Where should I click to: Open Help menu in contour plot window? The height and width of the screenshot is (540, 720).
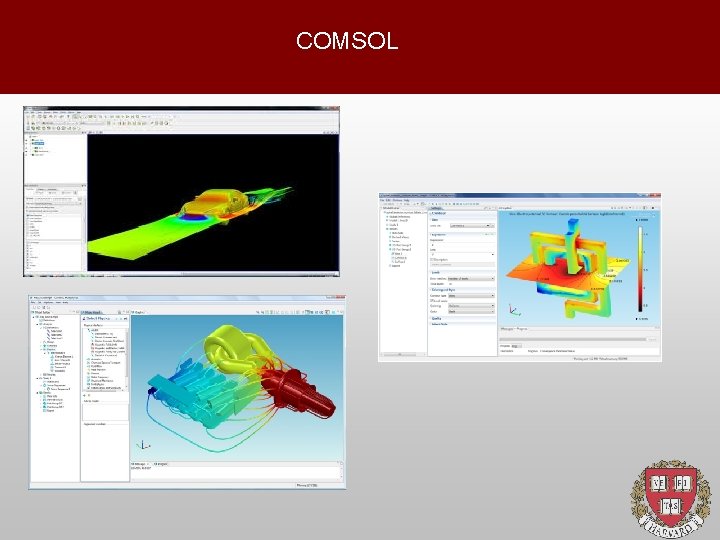[406, 200]
